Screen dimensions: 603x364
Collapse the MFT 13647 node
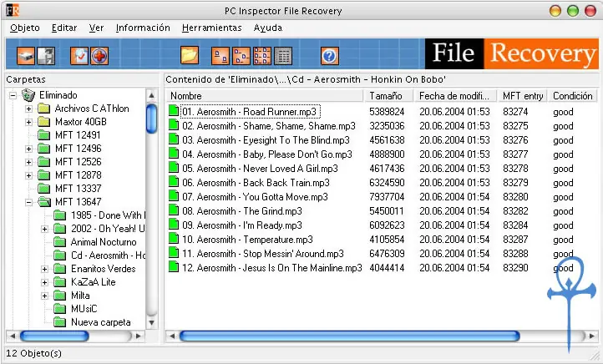click(29, 202)
